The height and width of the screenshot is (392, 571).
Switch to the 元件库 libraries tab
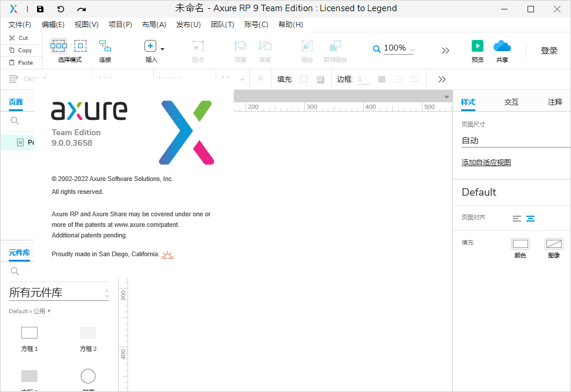pyautogui.click(x=19, y=253)
